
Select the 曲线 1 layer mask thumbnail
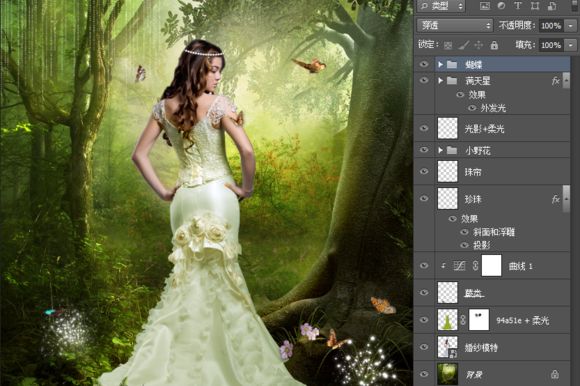491,266
